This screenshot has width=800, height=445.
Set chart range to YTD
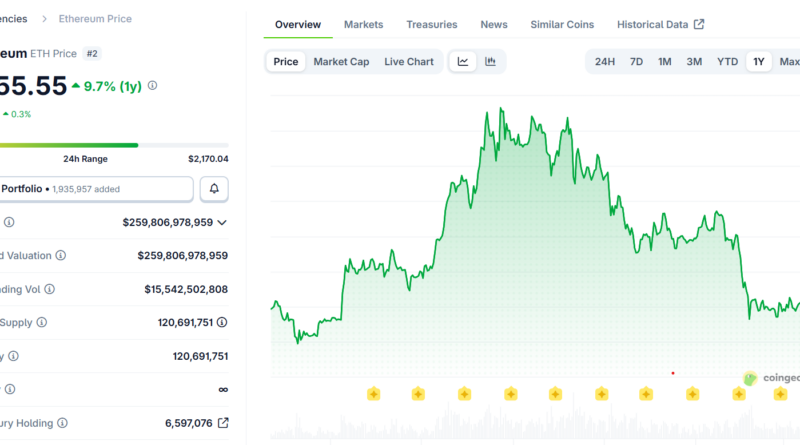[x=727, y=62]
